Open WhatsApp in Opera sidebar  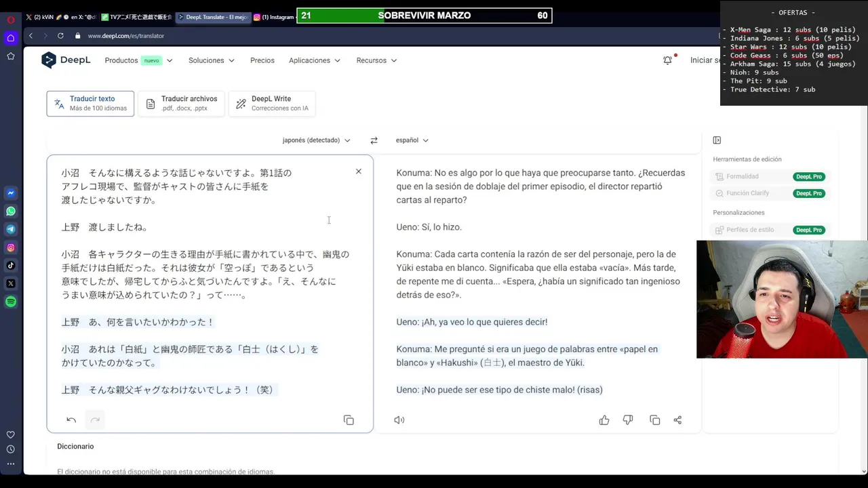pyautogui.click(x=11, y=211)
